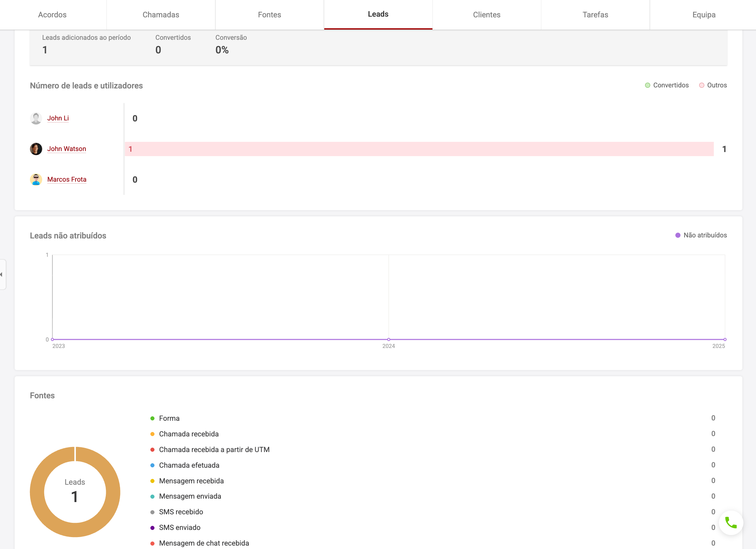The image size is (756, 549).
Task: Open the Marcos Frota user link
Action: click(x=67, y=180)
